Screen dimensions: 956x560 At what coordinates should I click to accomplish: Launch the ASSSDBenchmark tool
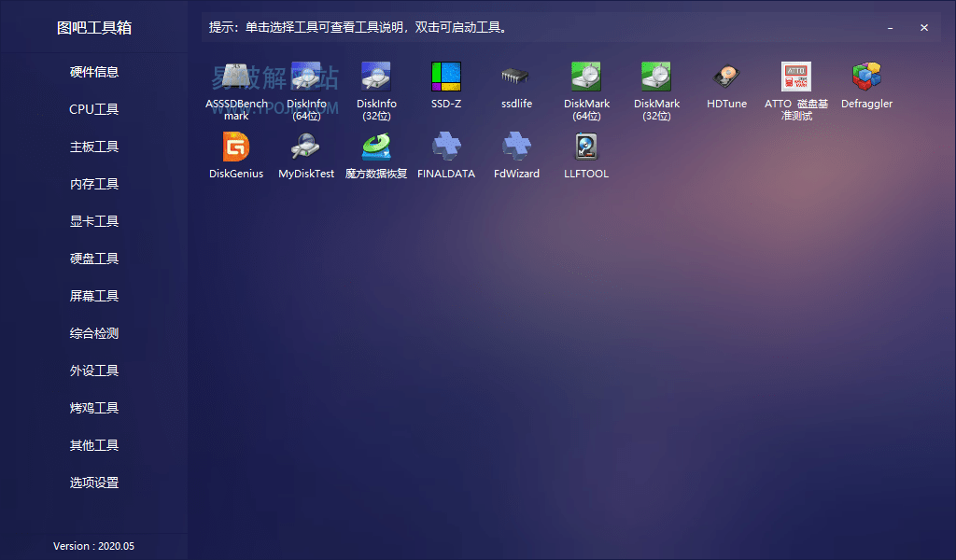235,84
